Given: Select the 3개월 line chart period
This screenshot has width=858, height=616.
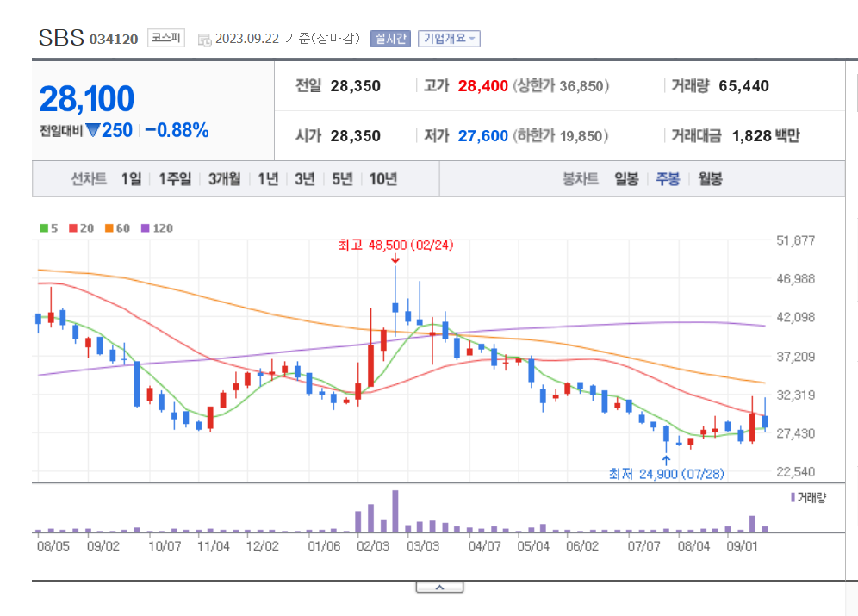Looking at the screenshot, I should 224,179.
